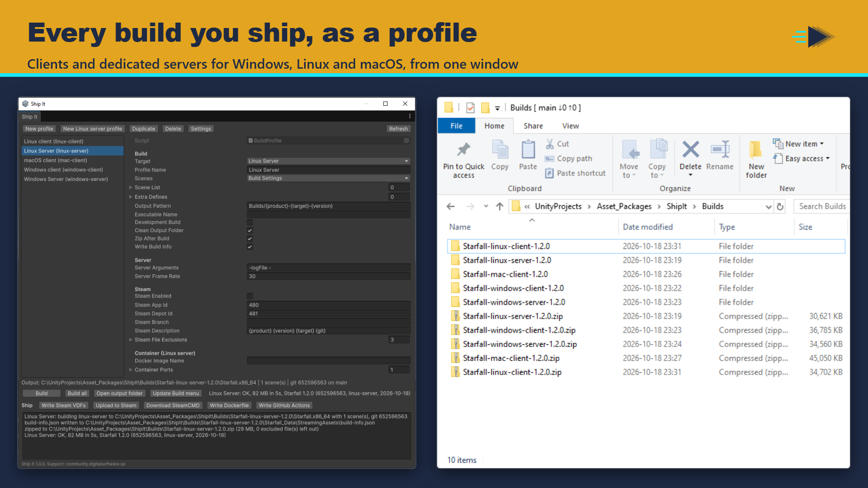The width and height of the screenshot is (868, 488).
Task: Click Copy path in ribbon
Action: tap(568, 159)
